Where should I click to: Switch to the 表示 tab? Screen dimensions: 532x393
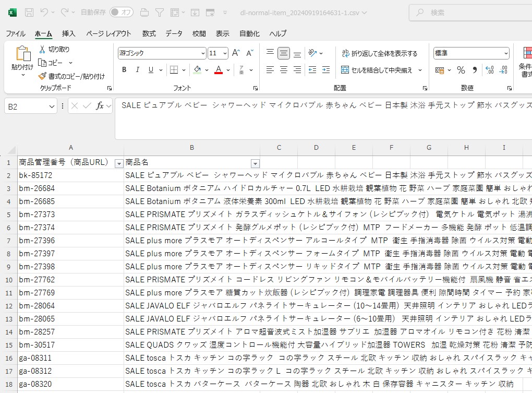tap(223, 33)
